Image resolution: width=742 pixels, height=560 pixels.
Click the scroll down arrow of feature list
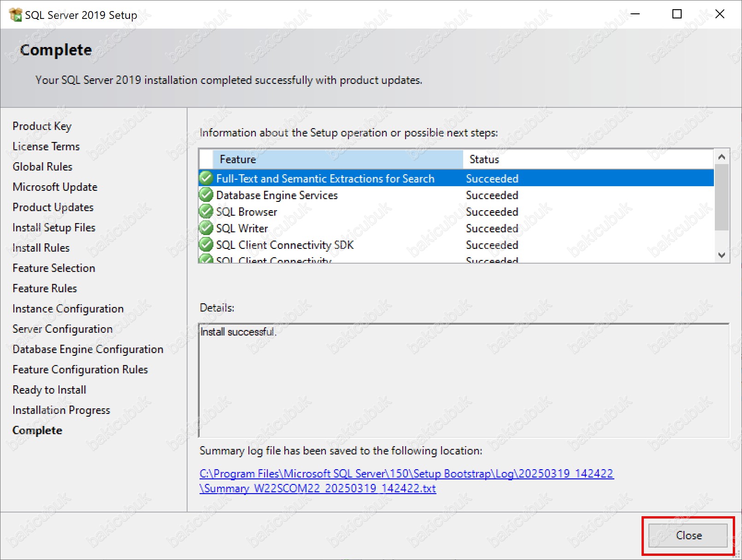pyautogui.click(x=722, y=255)
